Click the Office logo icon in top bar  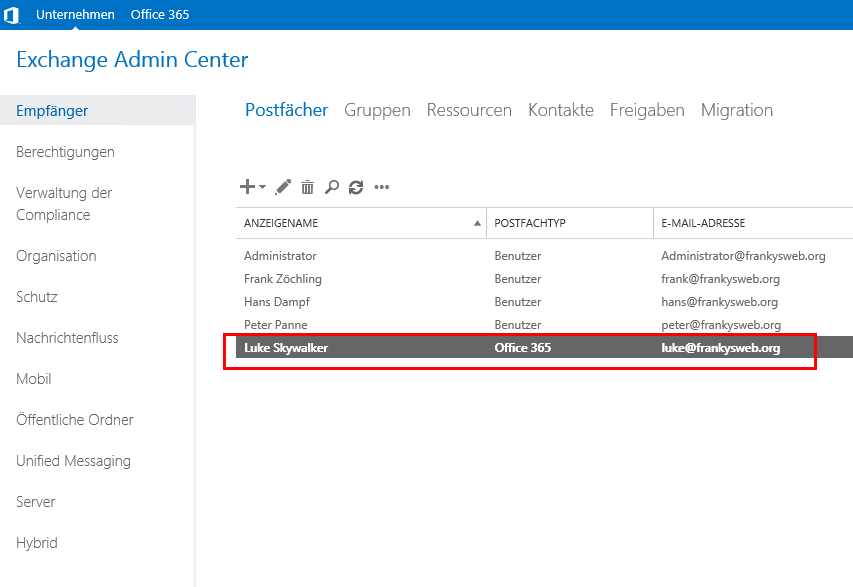[x=12, y=15]
